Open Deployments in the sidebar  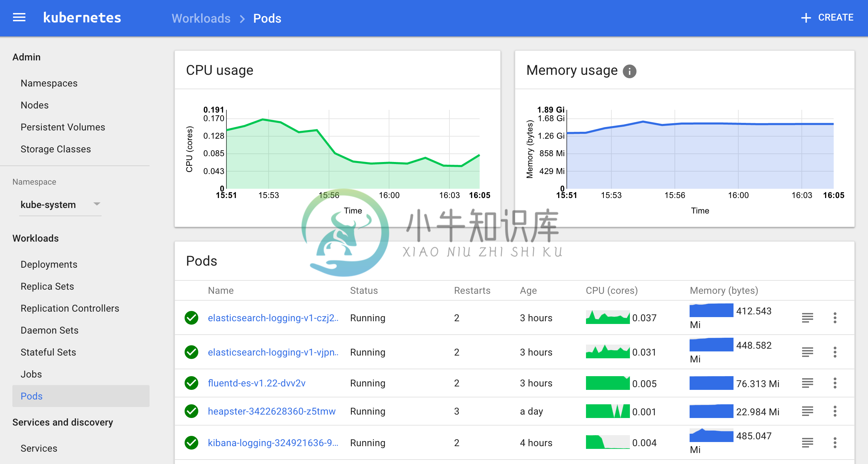pos(49,264)
